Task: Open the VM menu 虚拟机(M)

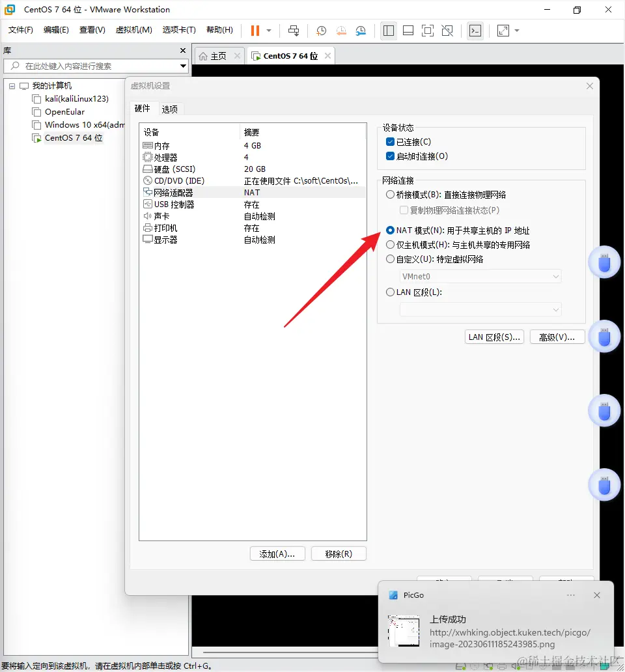Action: click(x=134, y=30)
